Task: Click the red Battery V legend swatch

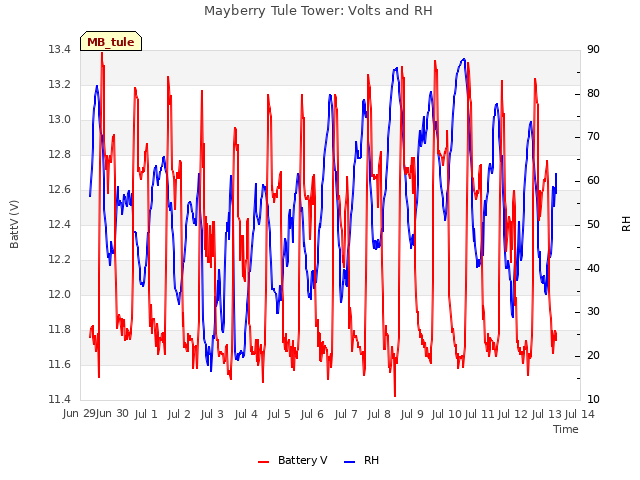Action: [x=264, y=462]
